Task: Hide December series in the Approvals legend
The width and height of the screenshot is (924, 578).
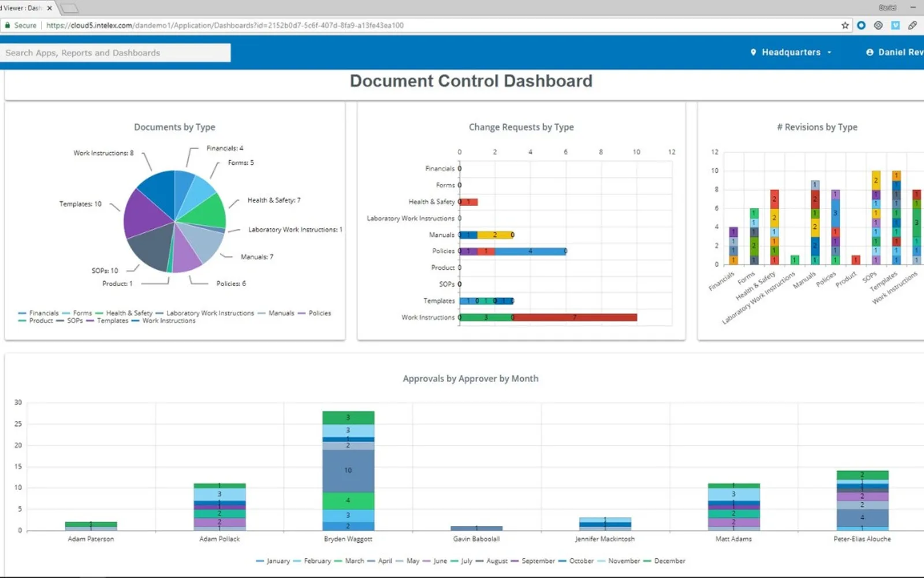Action: [x=664, y=561]
